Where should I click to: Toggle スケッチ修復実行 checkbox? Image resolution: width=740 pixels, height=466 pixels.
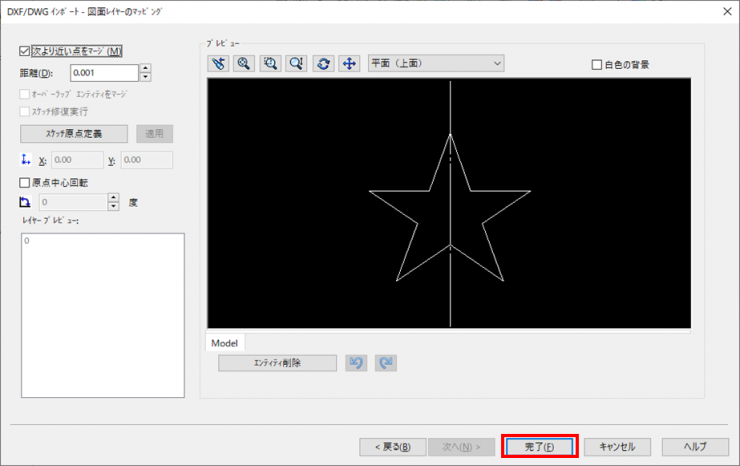(24, 111)
